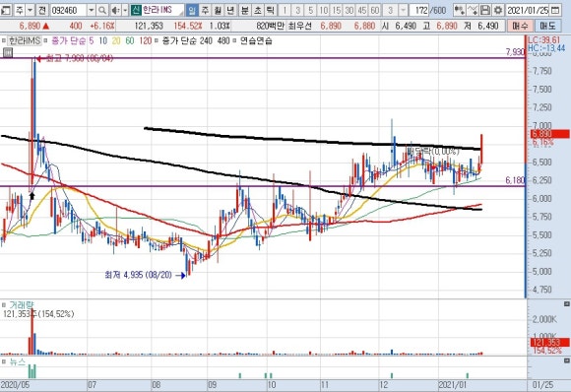Select the 주 weekly period tab

tap(205, 10)
